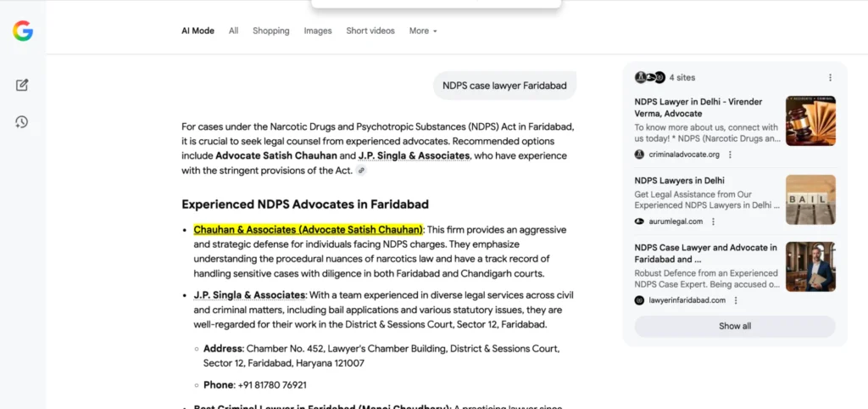Click the aurumlegal.com favicon

pos(639,221)
